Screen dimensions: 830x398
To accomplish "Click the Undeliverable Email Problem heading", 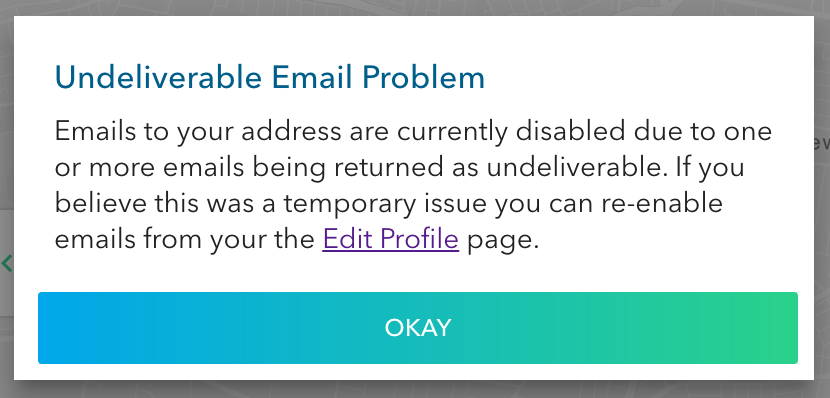I will coord(270,78).
